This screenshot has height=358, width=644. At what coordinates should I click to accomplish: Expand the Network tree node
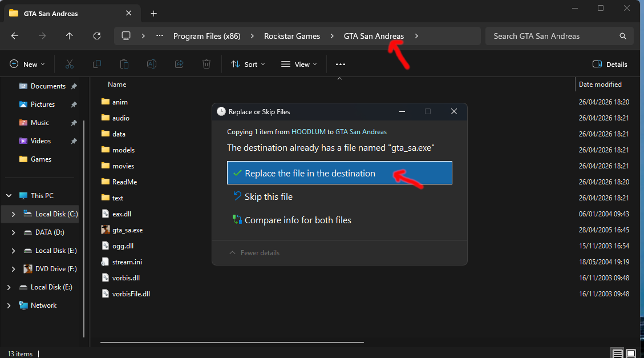[x=9, y=305]
